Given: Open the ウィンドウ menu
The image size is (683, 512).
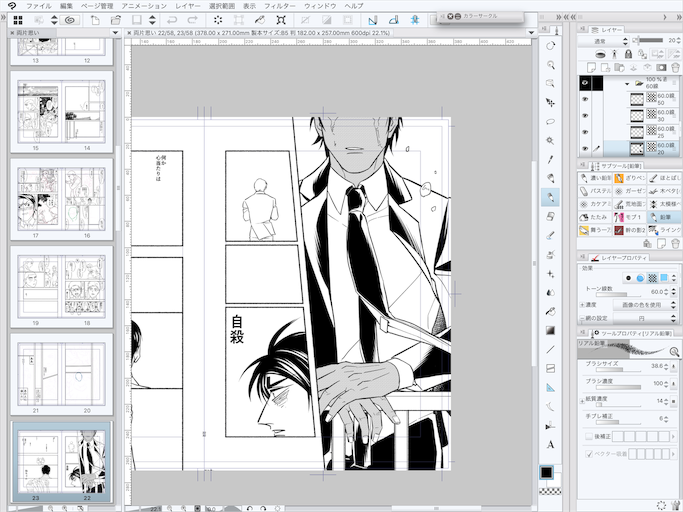Looking at the screenshot, I should click(x=320, y=6).
